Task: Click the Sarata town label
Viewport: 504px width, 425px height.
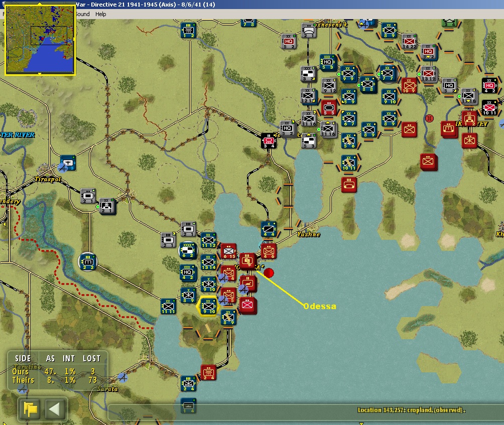Action: (x=108, y=389)
